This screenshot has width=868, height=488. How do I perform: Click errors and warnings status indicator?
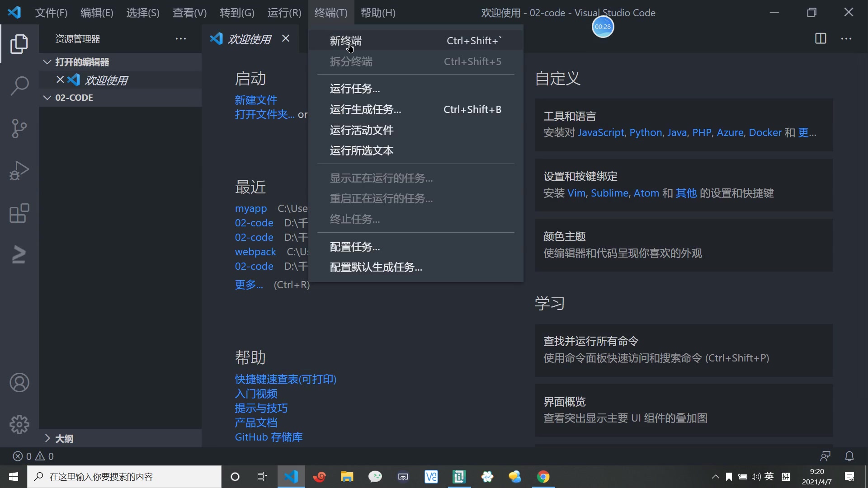33,456
